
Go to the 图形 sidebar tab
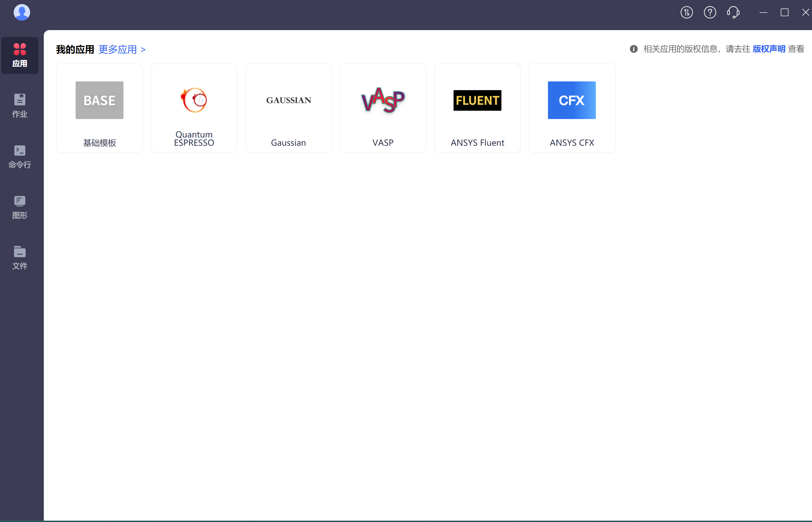[20, 207]
